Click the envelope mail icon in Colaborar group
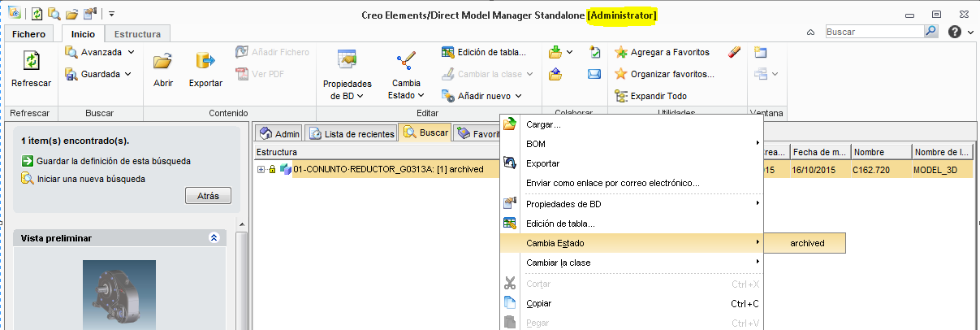980x330 pixels. click(594, 74)
